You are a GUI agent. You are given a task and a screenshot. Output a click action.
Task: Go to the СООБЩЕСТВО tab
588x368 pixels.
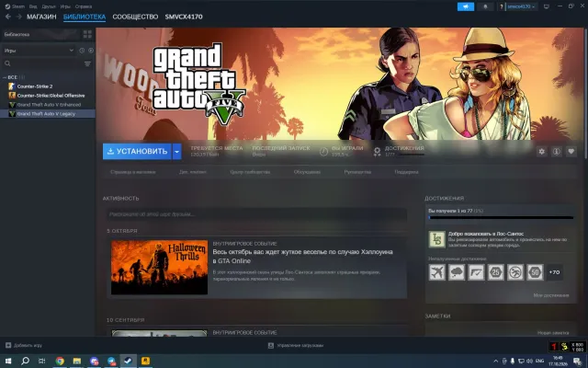(x=135, y=17)
